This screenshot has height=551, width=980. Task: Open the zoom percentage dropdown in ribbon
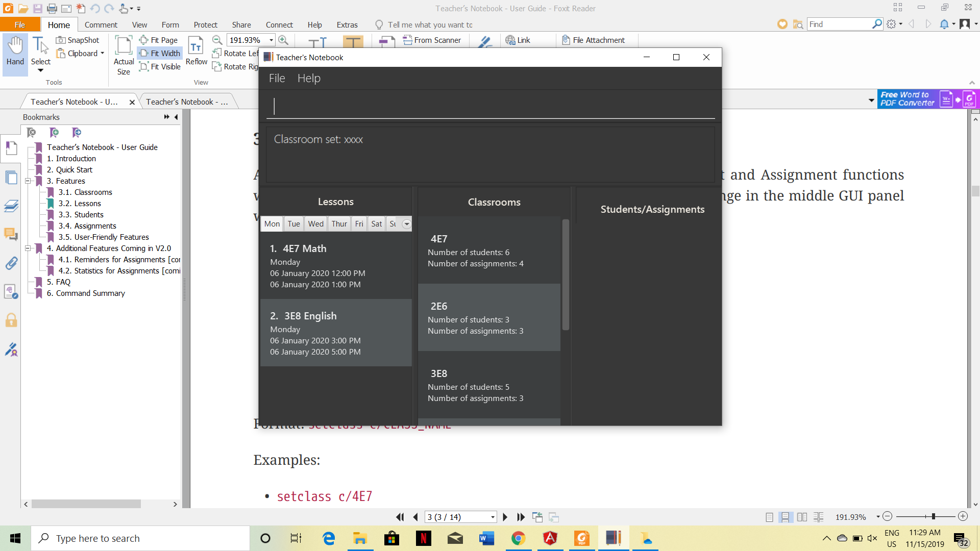click(271, 40)
